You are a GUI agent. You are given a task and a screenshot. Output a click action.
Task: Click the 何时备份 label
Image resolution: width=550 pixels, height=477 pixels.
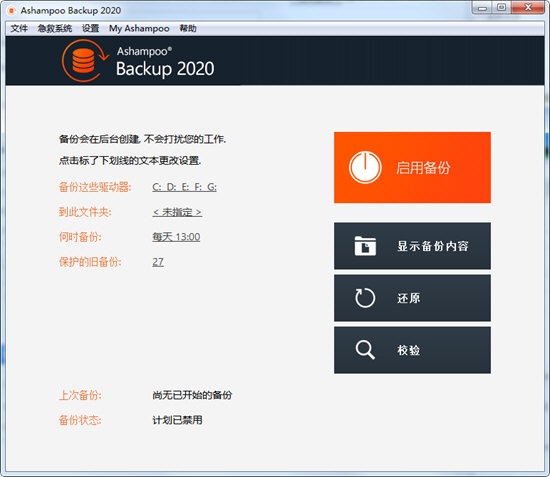[x=80, y=237]
